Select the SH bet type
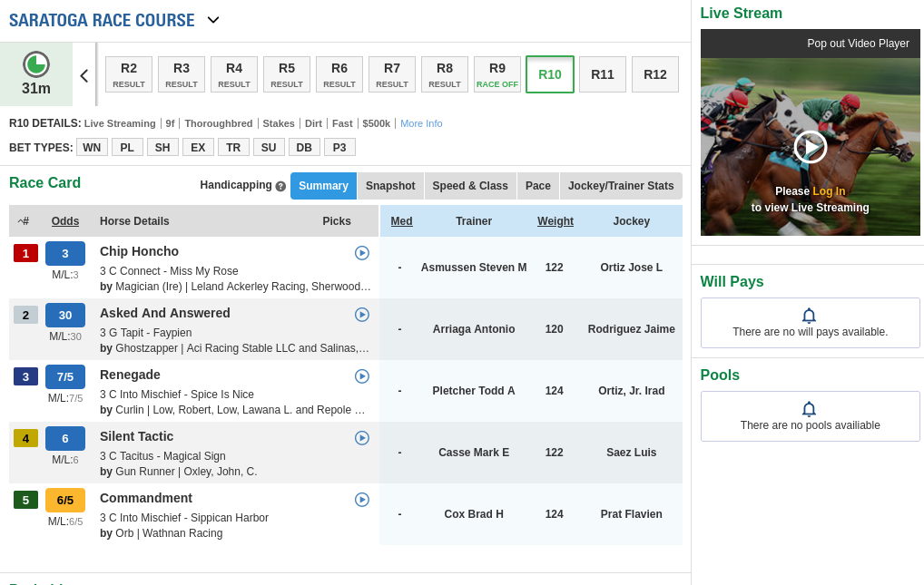Viewport: 924px width, 585px height. tap(162, 147)
